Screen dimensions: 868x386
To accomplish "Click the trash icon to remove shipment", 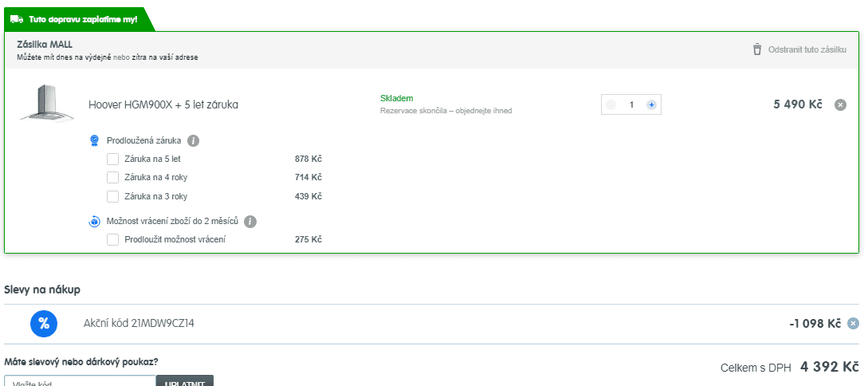I will [x=756, y=49].
